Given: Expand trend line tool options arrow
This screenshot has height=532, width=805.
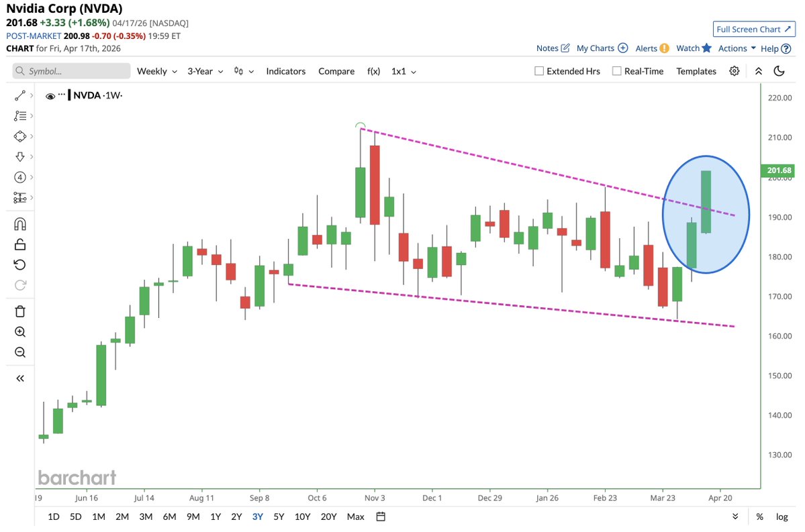Looking at the screenshot, I should pos(32,95).
